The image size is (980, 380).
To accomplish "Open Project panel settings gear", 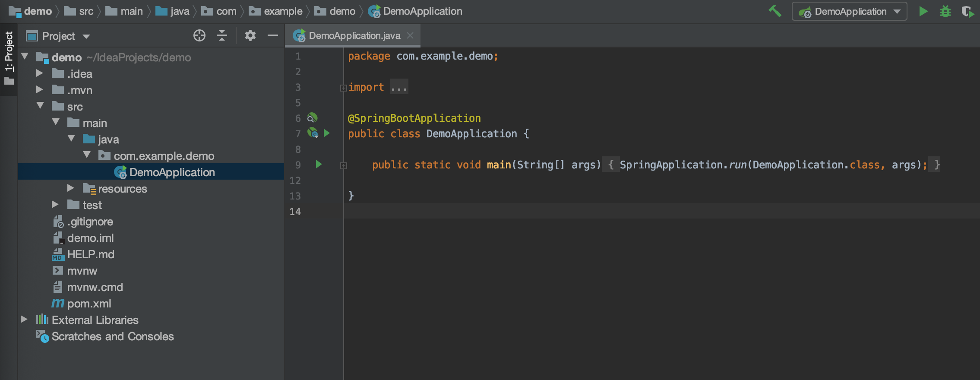I will pyautogui.click(x=250, y=35).
